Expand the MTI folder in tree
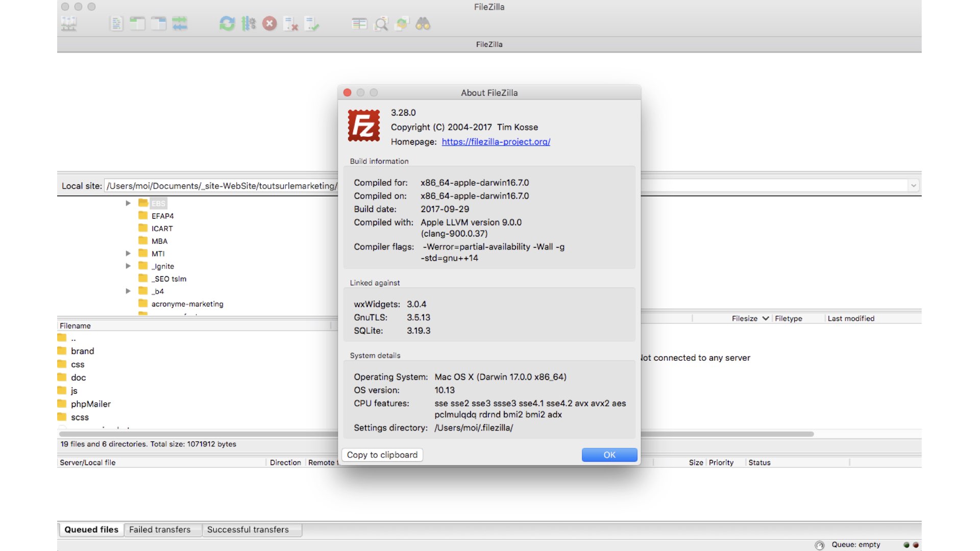Image resolution: width=980 pixels, height=551 pixels. (x=128, y=253)
